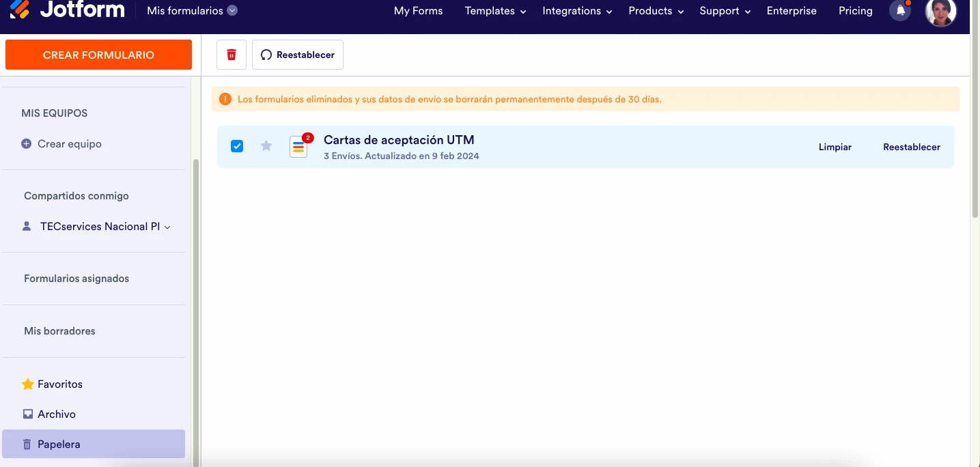Star the Cartas de aceptación UTM form

266,146
